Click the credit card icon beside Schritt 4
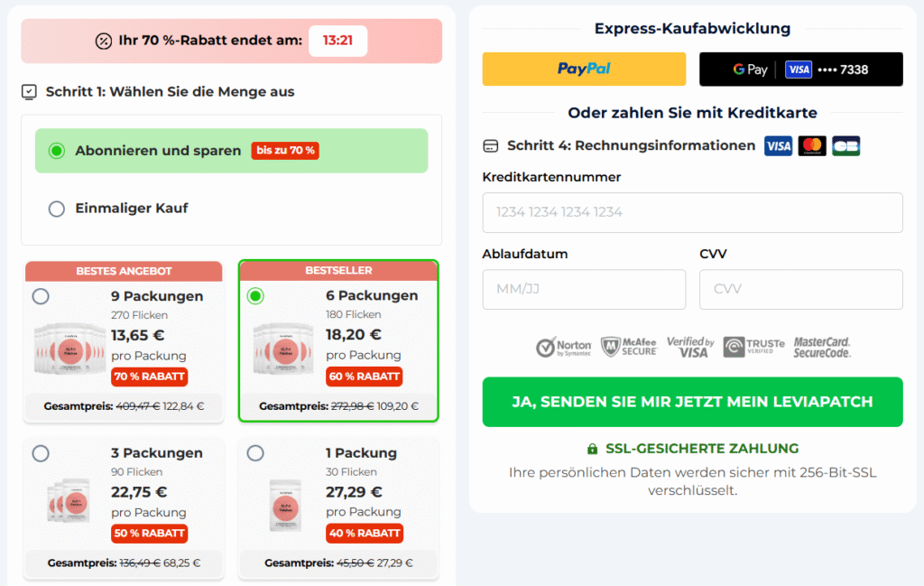 pyautogui.click(x=490, y=145)
